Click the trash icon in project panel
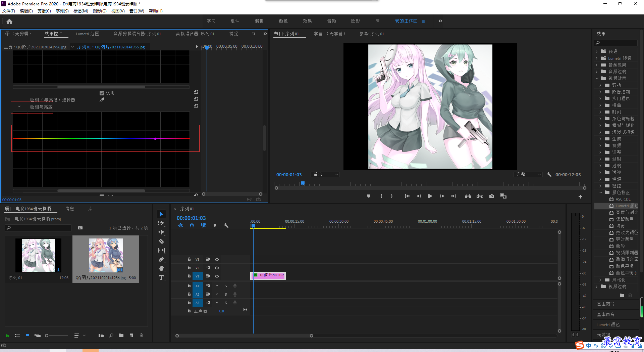Screen dimensions: 644x352 click(142, 335)
